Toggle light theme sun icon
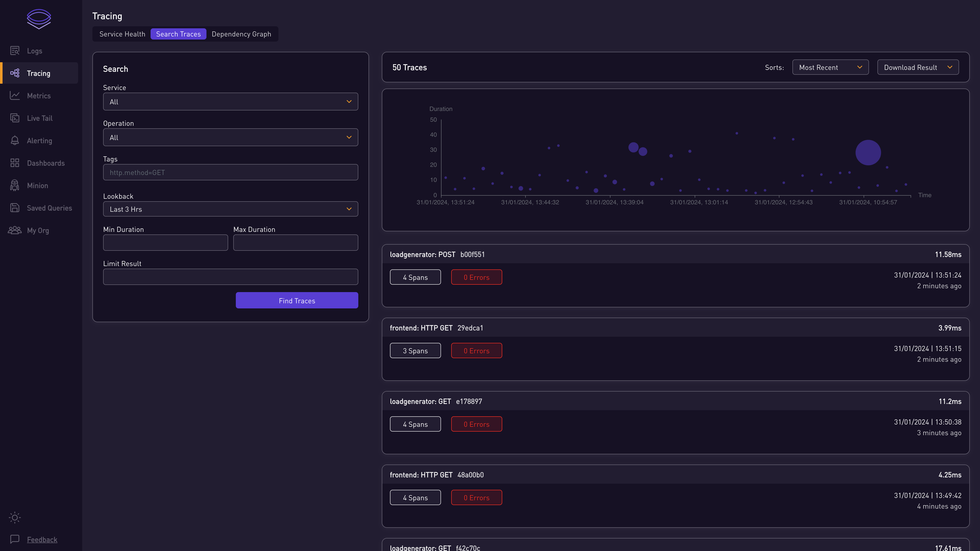This screenshot has width=980, height=551. point(15,517)
